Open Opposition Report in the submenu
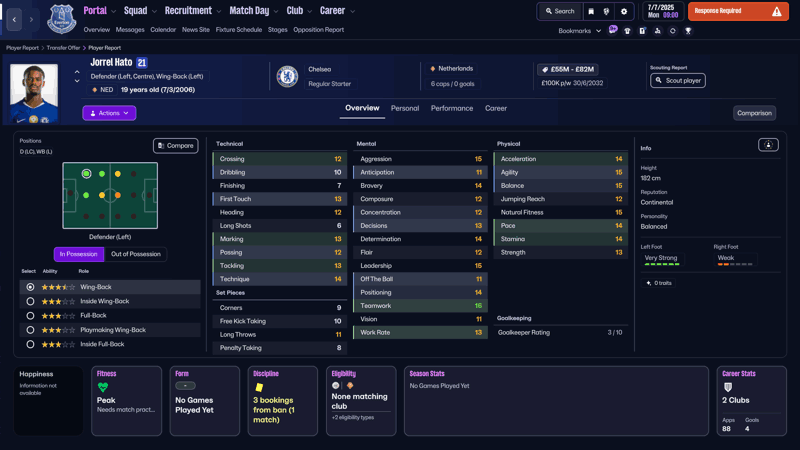 coord(318,30)
